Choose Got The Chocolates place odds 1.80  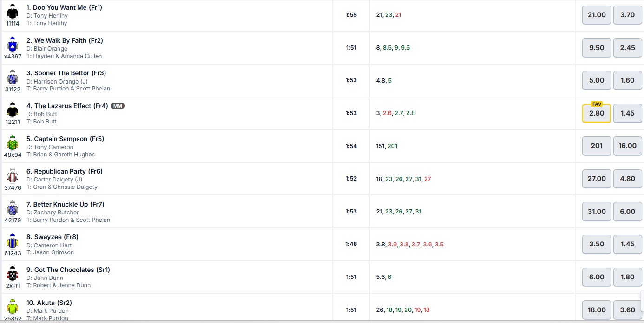click(x=627, y=277)
